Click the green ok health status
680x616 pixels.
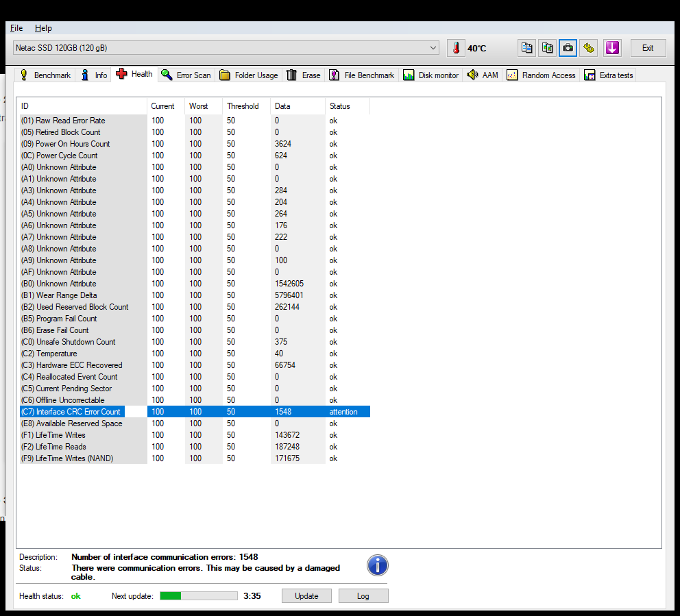(x=76, y=596)
